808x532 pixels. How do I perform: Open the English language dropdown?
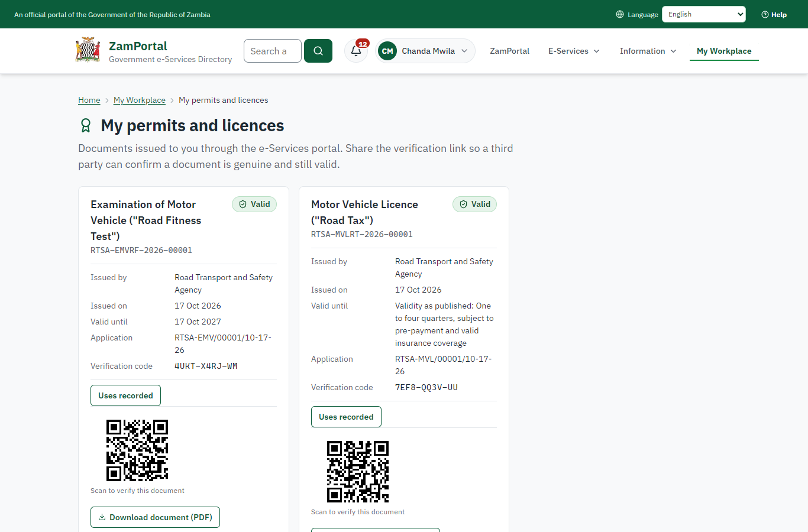704,14
